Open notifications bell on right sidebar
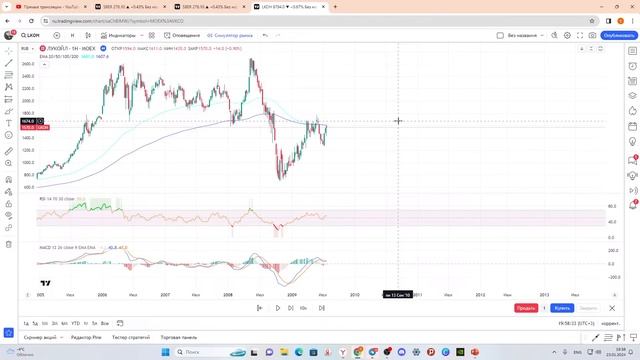Viewport: 640px width, 360px height. tap(632, 205)
